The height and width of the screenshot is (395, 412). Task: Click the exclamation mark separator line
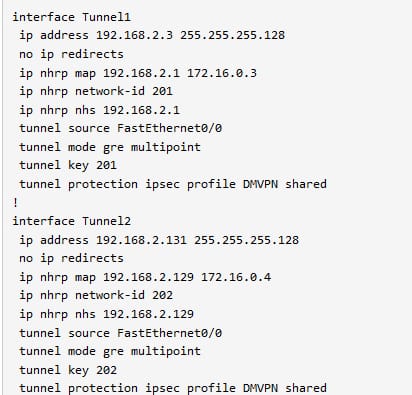(x=15, y=202)
